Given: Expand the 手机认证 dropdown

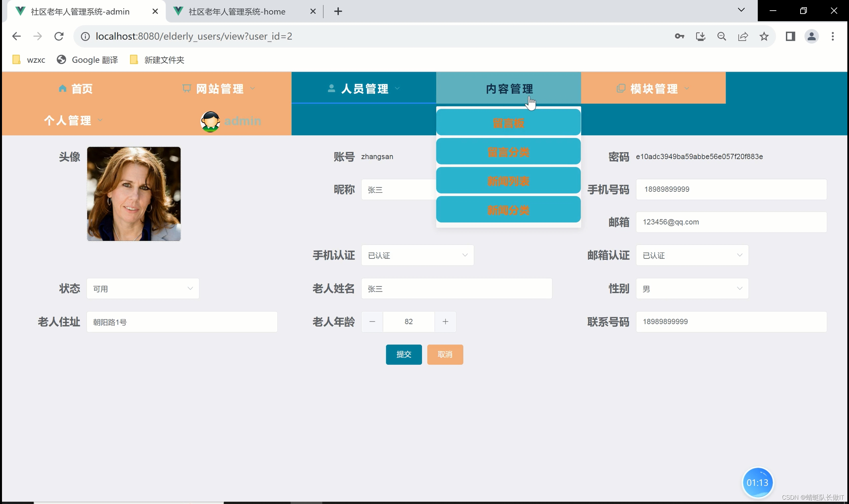Looking at the screenshot, I should pos(417,255).
